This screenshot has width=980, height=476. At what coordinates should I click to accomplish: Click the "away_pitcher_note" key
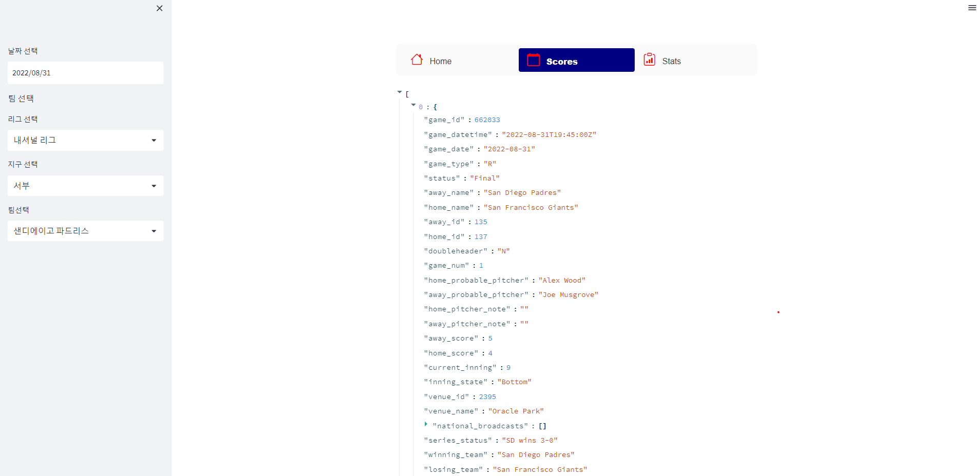[x=467, y=324]
